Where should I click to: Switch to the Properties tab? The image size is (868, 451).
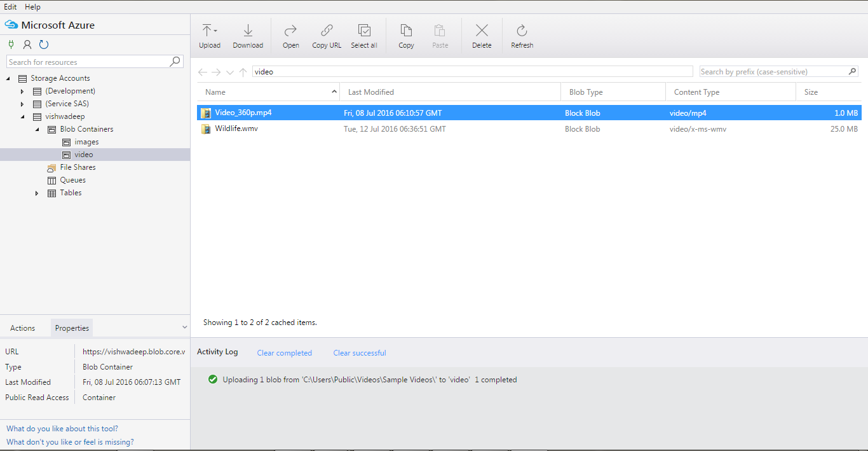coord(72,328)
